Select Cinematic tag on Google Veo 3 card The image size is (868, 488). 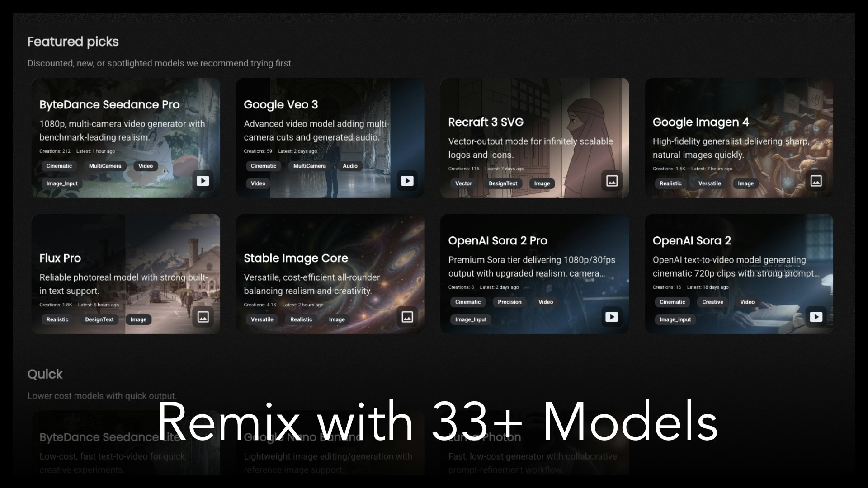(x=264, y=166)
